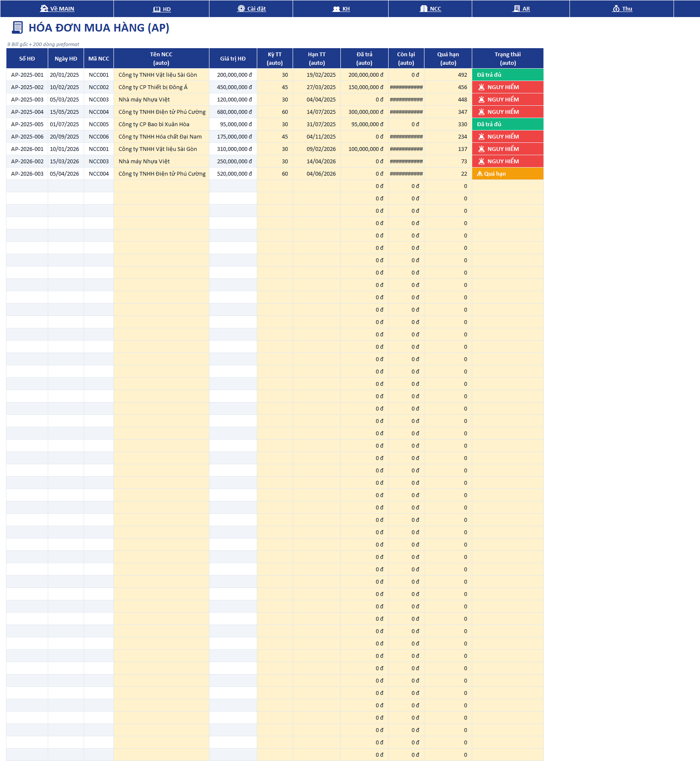
Task: Open the KH customers icon link
Action: pyautogui.click(x=341, y=9)
